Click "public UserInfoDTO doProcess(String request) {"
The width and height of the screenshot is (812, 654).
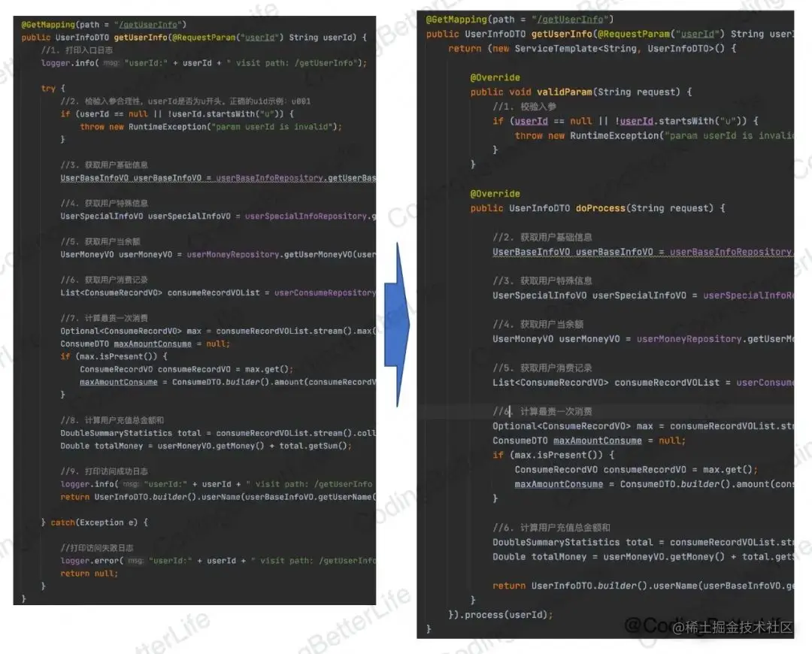pos(598,208)
